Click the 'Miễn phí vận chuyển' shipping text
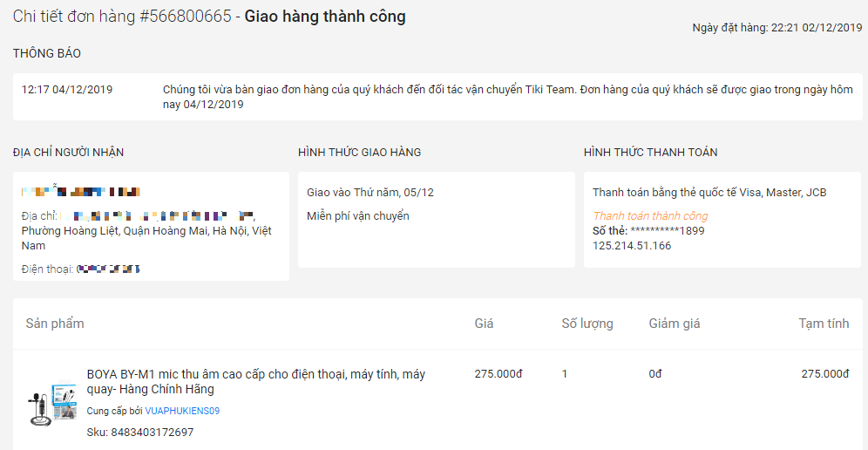Viewport: 868px width, 450px height. [358, 216]
